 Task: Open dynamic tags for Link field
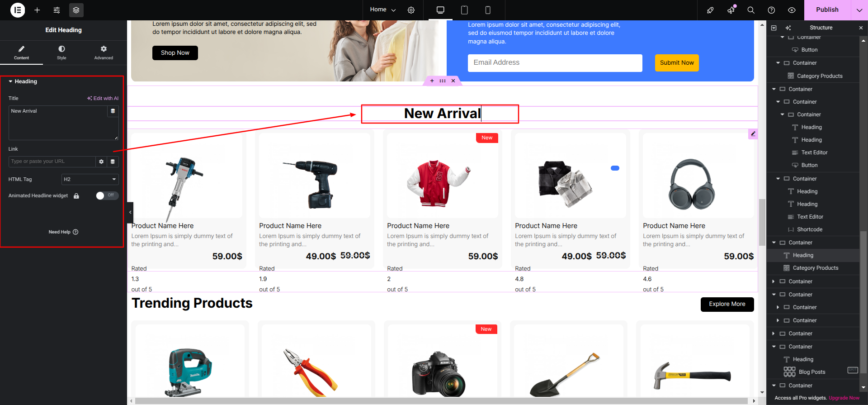pos(113,162)
